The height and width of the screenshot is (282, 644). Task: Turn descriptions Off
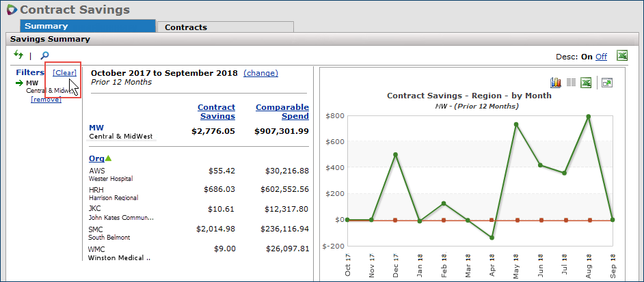[601, 57]
